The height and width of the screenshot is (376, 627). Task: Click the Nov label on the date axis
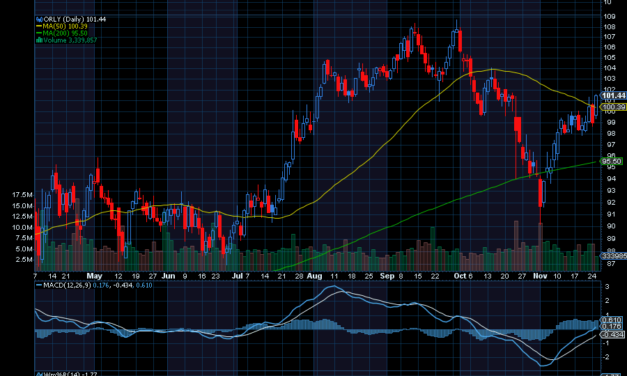click(540, 276)
